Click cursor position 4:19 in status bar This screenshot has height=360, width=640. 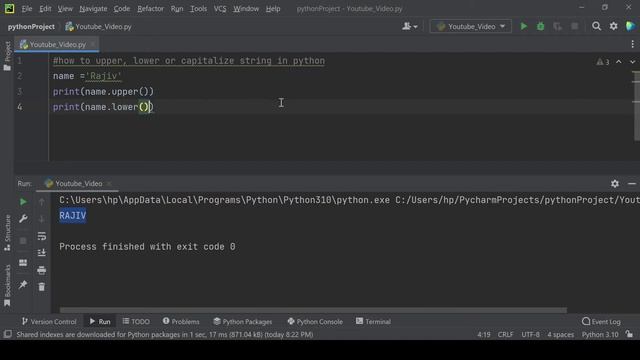[x=484, y=335]
